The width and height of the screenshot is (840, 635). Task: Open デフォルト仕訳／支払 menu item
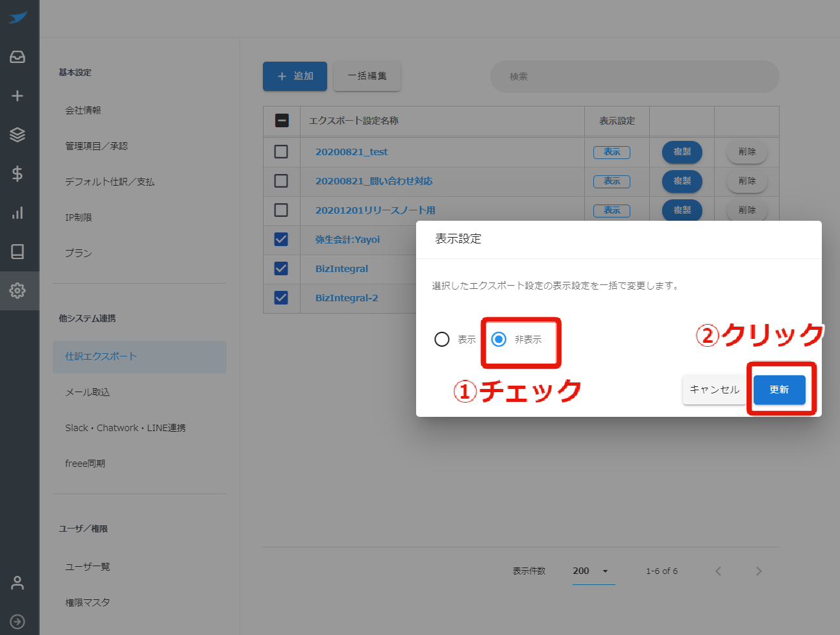(x=110, y=182)
